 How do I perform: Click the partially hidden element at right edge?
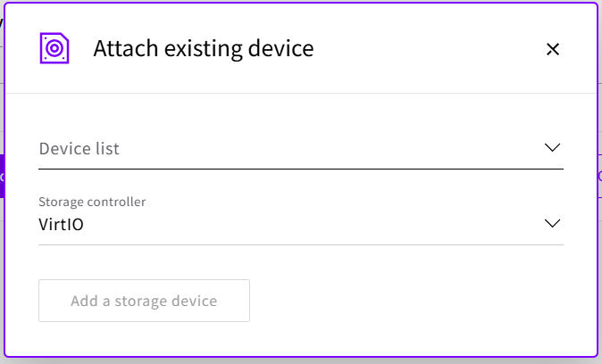(x=599, y=176)
